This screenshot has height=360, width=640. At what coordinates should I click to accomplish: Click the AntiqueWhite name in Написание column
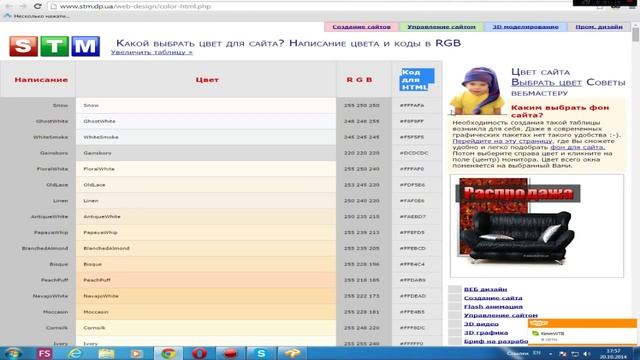coord(49,217)
